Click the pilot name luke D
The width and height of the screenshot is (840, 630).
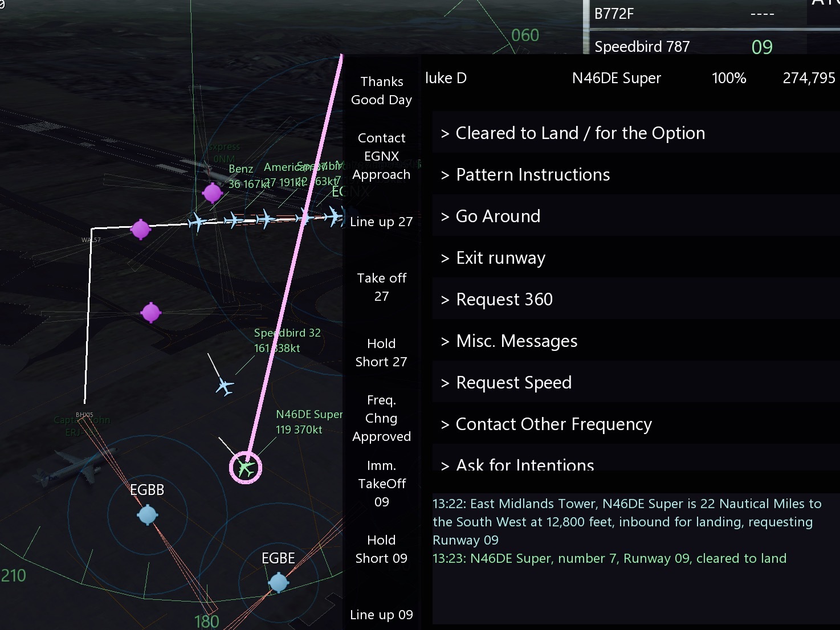(x=446, y=78)
